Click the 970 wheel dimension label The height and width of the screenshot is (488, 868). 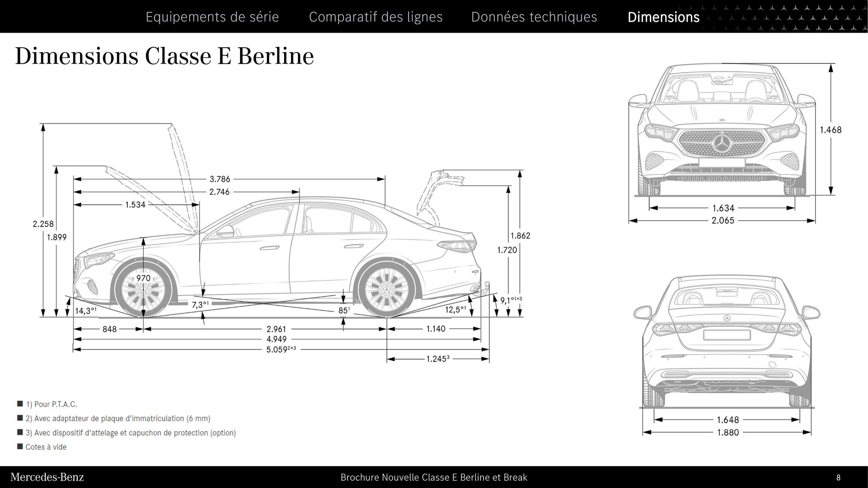coord(143,278)
